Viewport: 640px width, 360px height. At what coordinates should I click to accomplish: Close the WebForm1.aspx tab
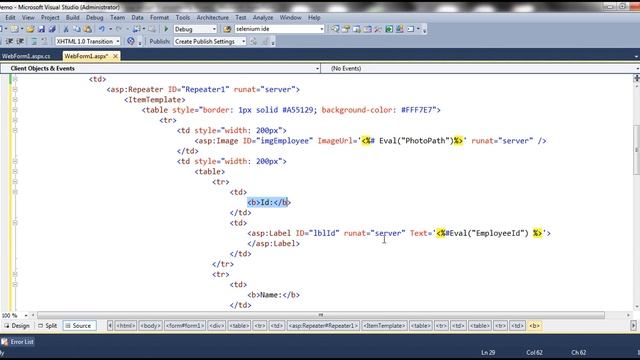click(x=116, y=56)
